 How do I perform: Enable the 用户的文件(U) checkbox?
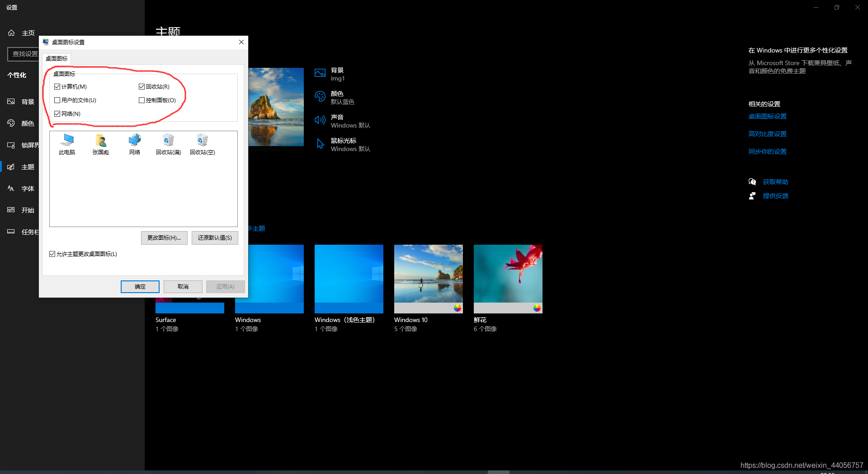(x=57, y=100)
